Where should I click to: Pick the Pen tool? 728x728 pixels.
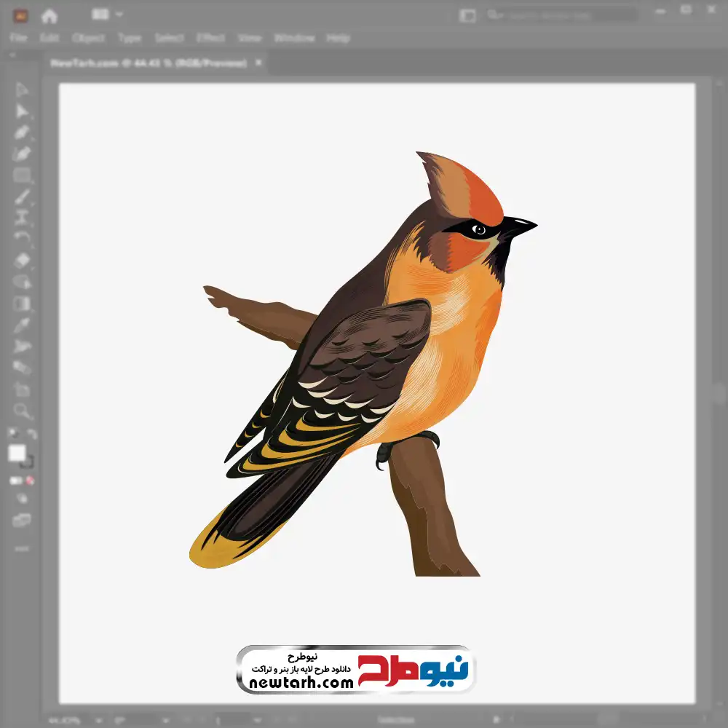[22, 132]
